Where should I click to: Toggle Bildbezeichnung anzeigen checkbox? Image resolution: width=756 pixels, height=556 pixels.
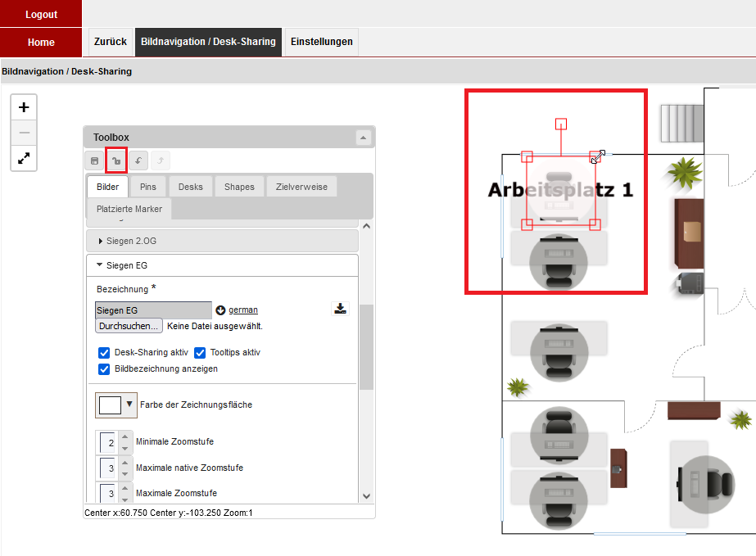[x=104, y=369]
